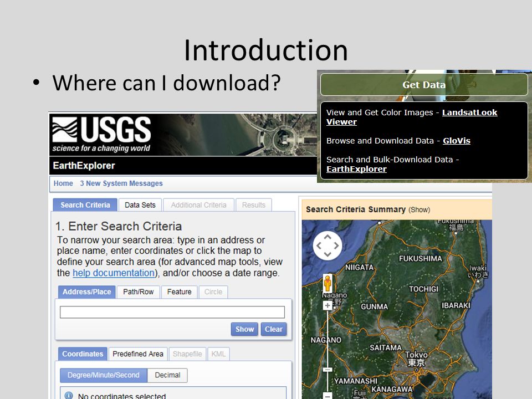Open 3 New System Messages
Viewport: 532px width, 399px height.
click(121, 183)
